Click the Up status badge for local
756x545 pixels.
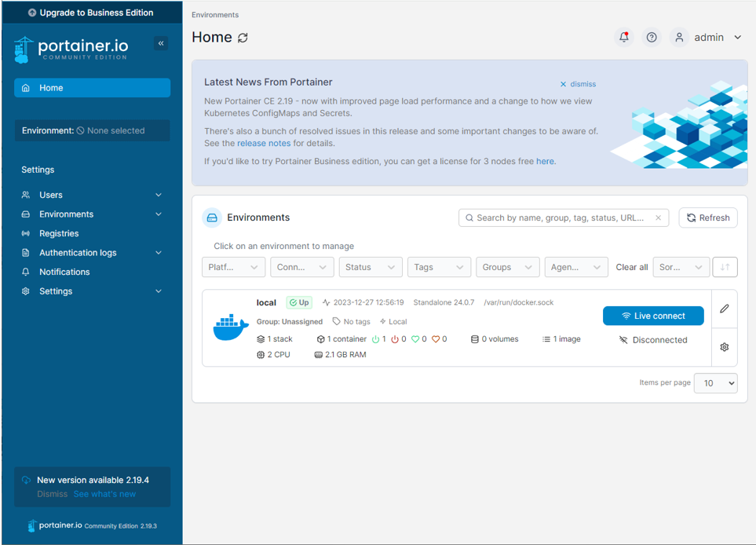(x=298, y=302)
